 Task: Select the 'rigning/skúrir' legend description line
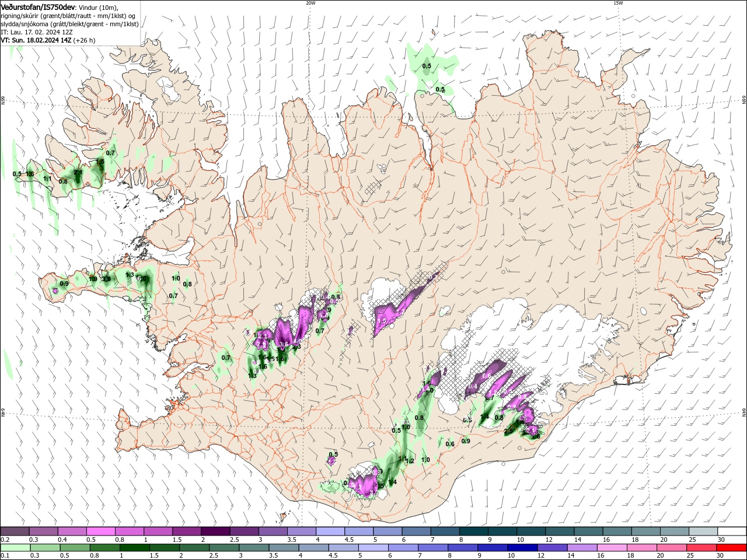coord(68,16)
